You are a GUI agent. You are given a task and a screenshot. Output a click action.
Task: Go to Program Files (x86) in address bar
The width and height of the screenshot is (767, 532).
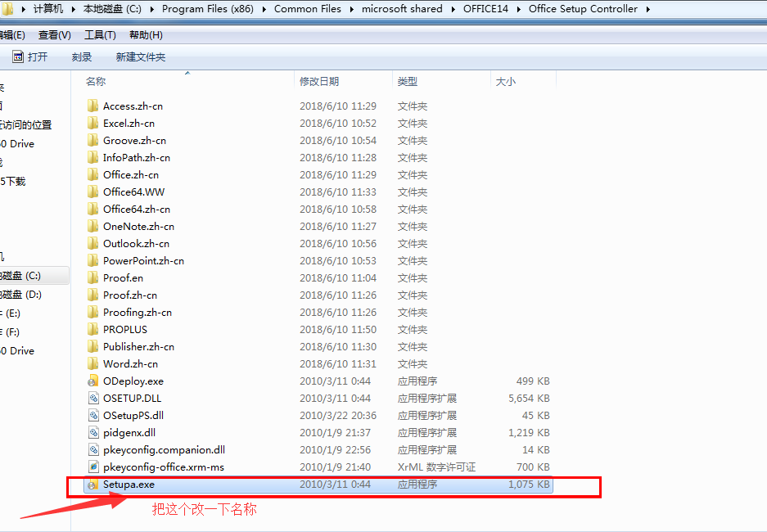tap(208, 9)
